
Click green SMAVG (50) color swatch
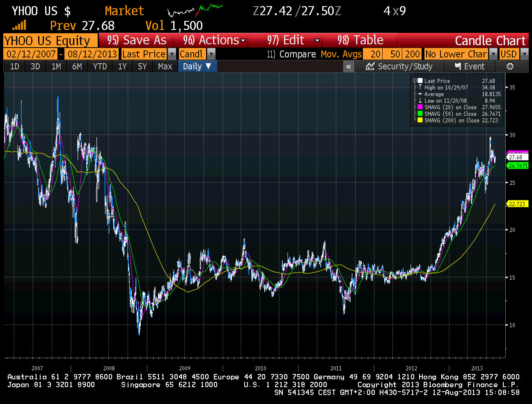(420, 114)
